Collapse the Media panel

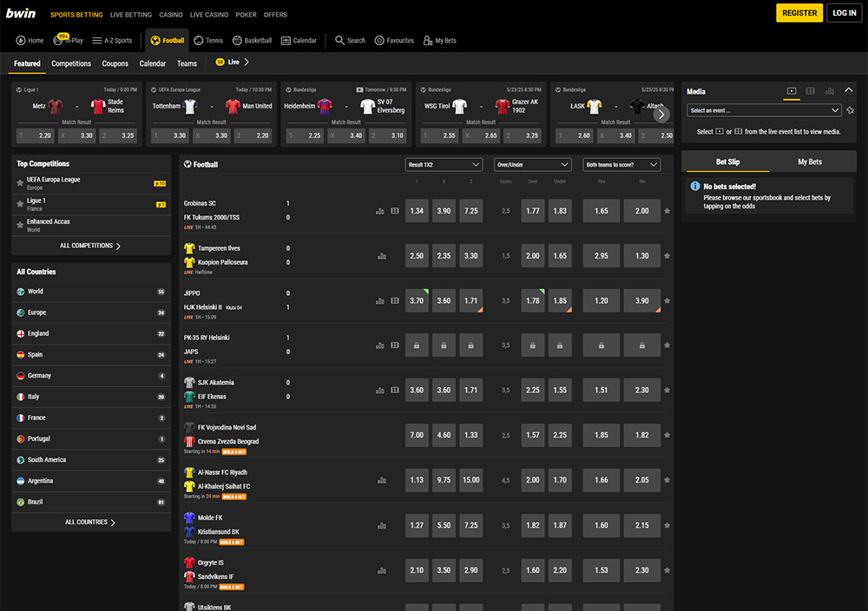pyautogui.click(x=849, y=90)
